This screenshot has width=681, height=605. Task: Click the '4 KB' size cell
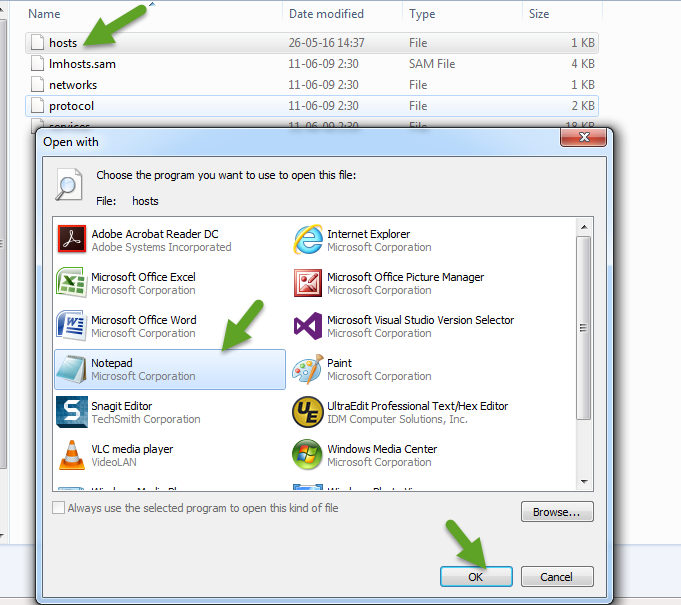pos(583,64)
